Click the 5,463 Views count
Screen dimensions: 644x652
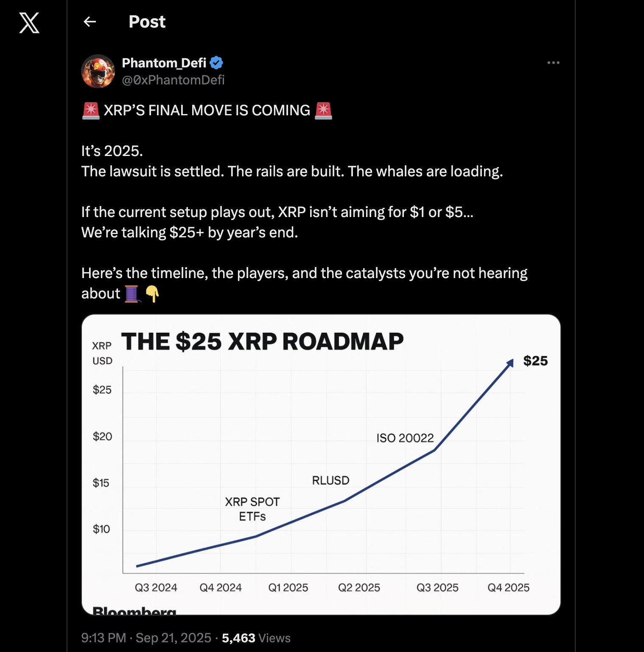point(256,638)
